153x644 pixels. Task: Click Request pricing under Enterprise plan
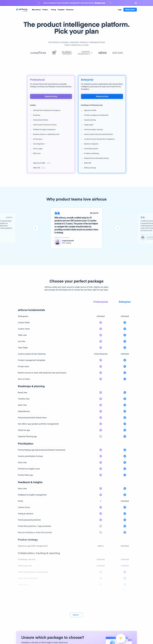pos(102,96)
